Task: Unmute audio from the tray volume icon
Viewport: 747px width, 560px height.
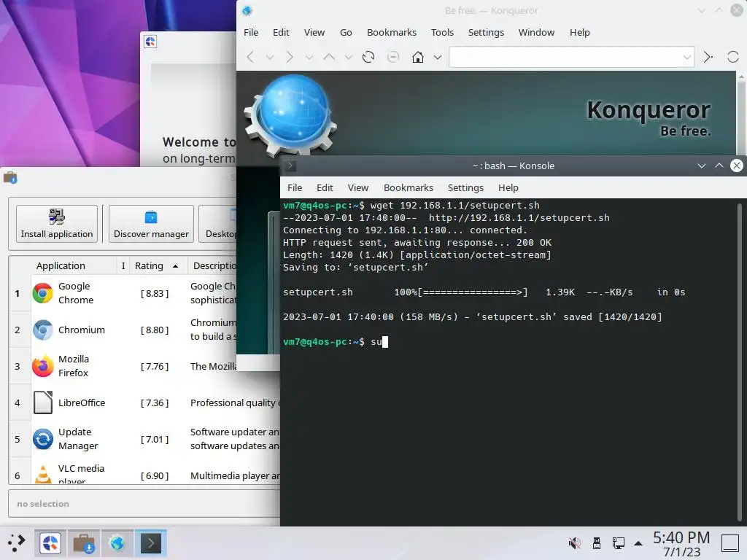Action: (x=575, y=543)
